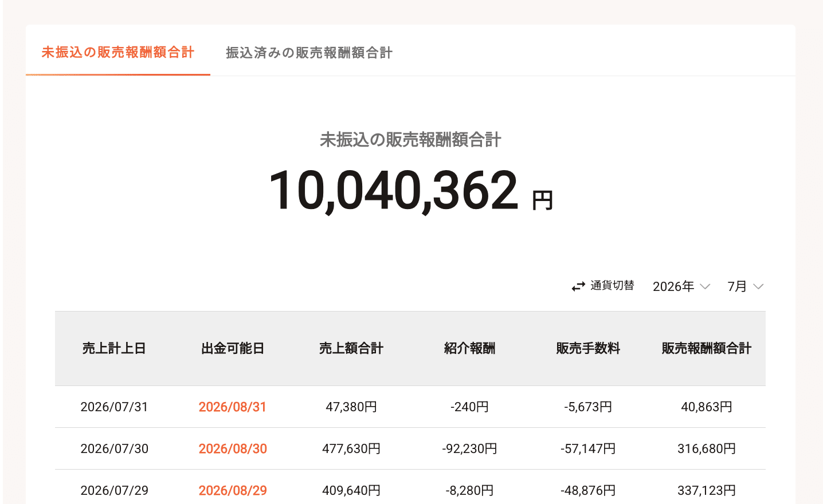The height and width of the screenshot is (504, 823).
Task: Select the date cell 2026/07/30
Action: (x=114, y=448)
